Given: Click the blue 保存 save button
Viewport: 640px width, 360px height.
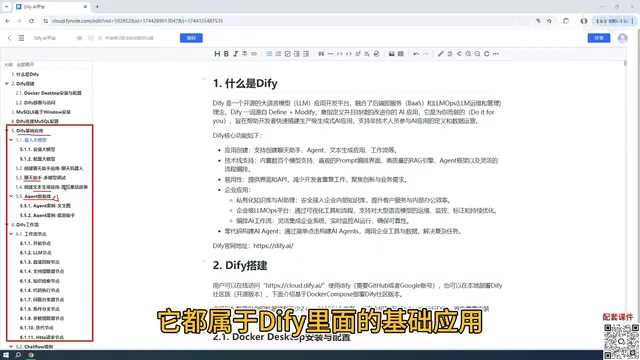Looking at the screenshot, I should [191, 38].
